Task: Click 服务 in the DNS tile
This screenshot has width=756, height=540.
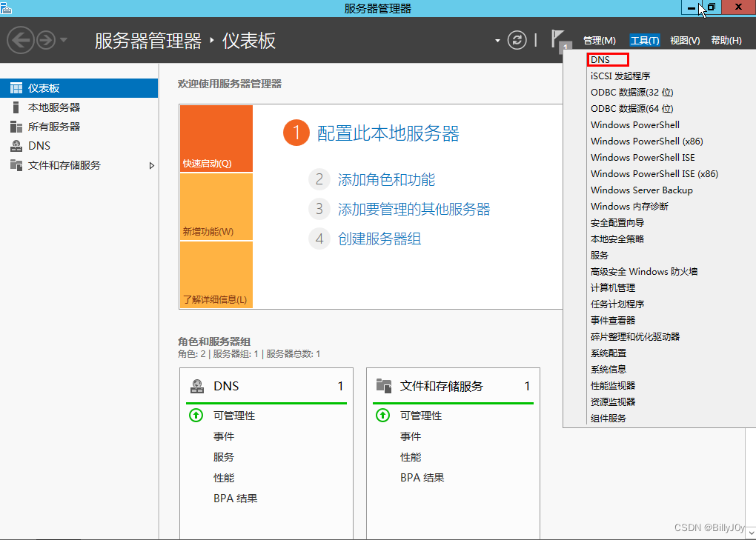Action: point(224,457)
